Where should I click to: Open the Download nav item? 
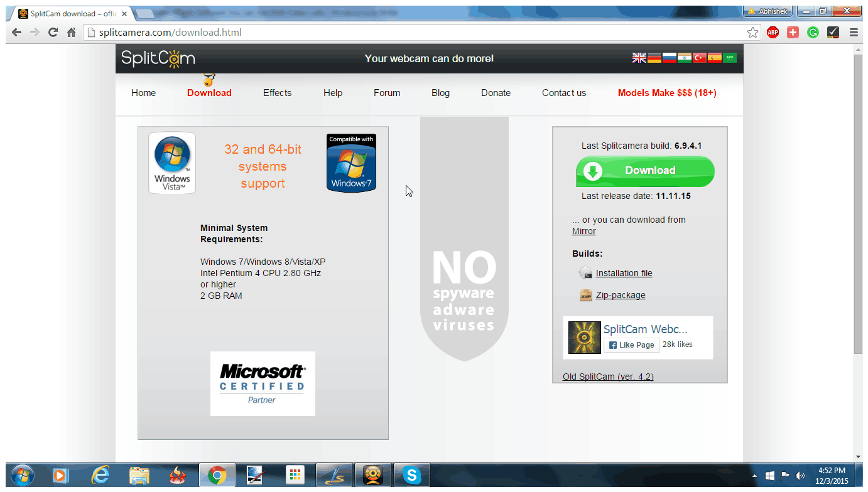[x=209, y=93]
